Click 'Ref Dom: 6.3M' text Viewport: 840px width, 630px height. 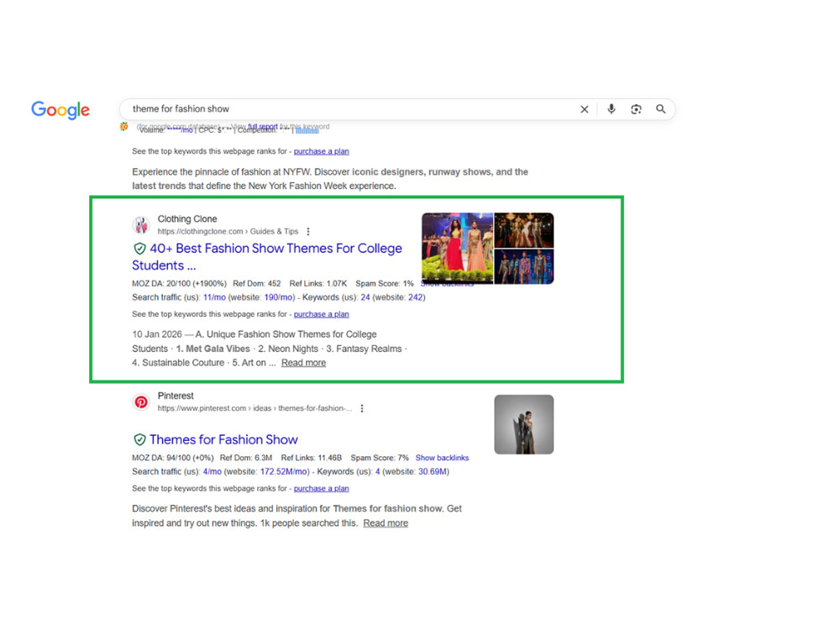(246, 458)
